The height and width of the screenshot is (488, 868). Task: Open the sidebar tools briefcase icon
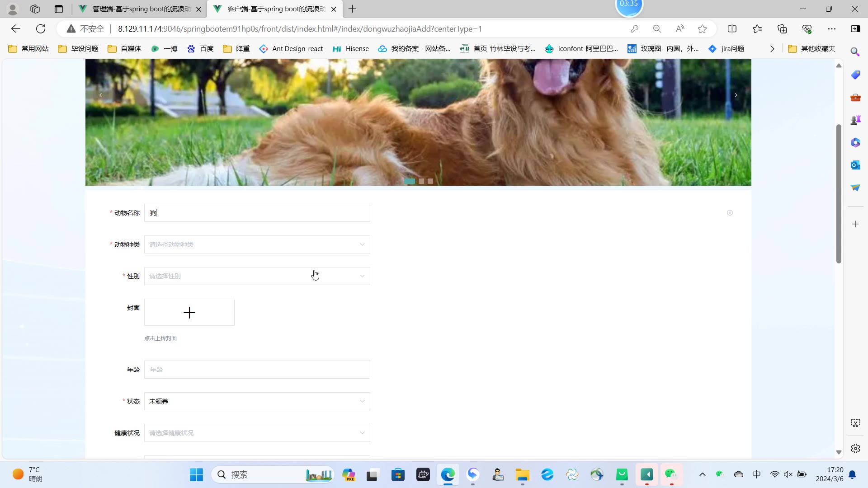(x=855, y=98)
